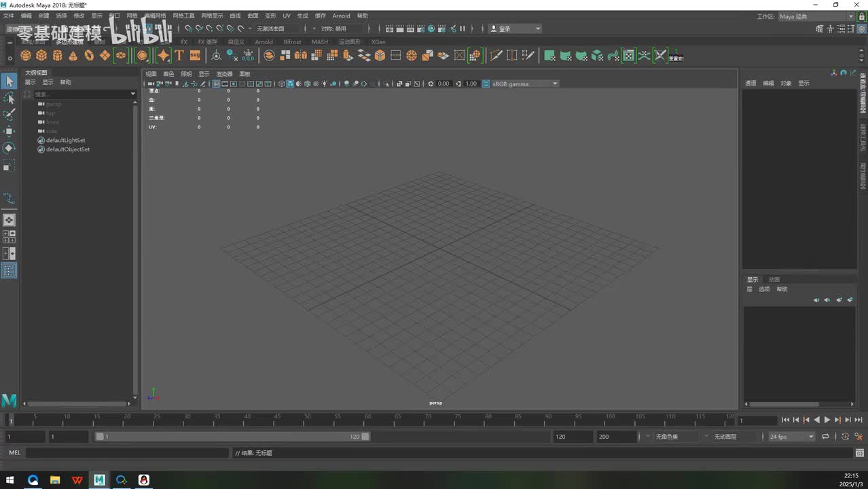868x489 pixels.
Task: Switch to the MASH shelf tab
Action: click(319, 42)
